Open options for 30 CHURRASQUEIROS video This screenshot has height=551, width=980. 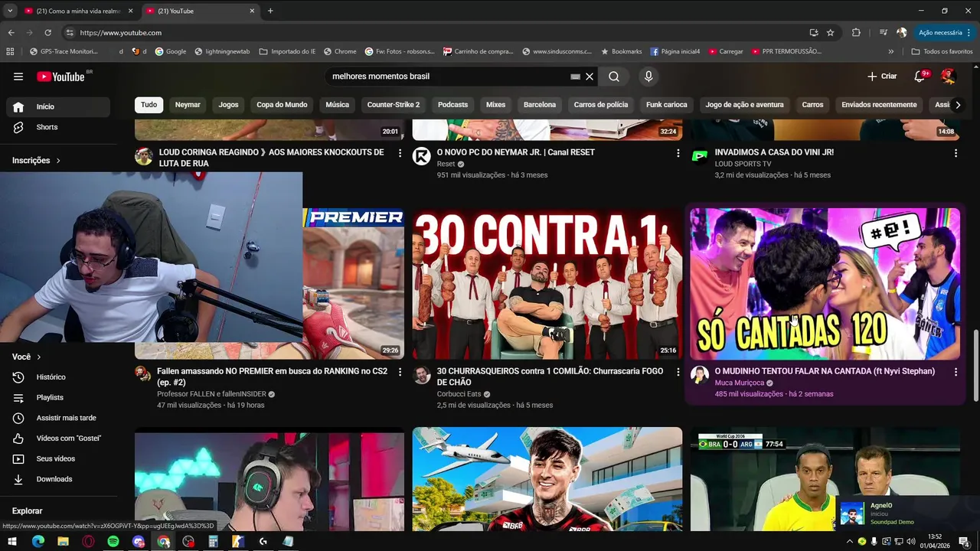pyautogui.click(x=678, y=372)
